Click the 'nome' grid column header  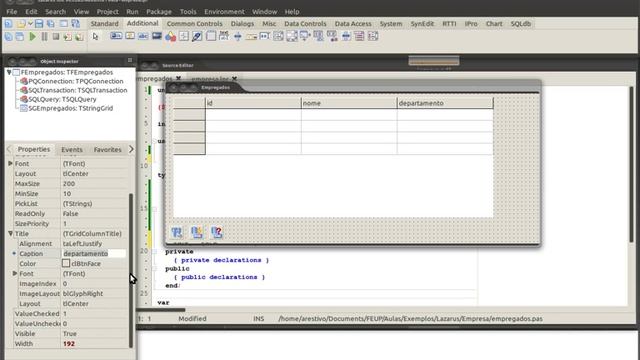pyautogui.click(x=349, y=103)
